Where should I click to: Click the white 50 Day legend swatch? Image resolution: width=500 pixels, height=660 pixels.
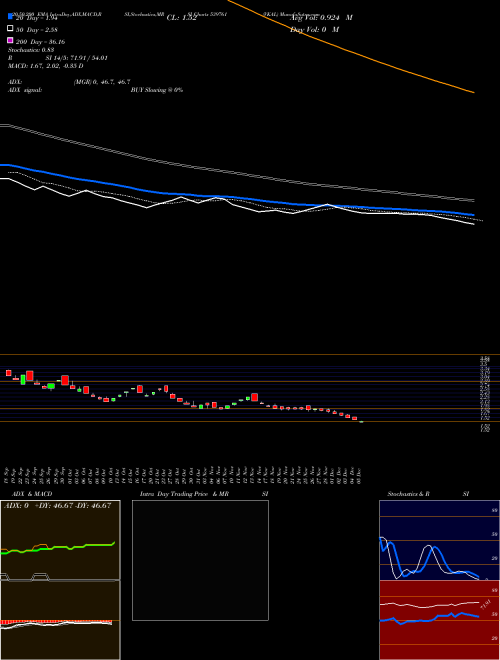tap(10, 29)
